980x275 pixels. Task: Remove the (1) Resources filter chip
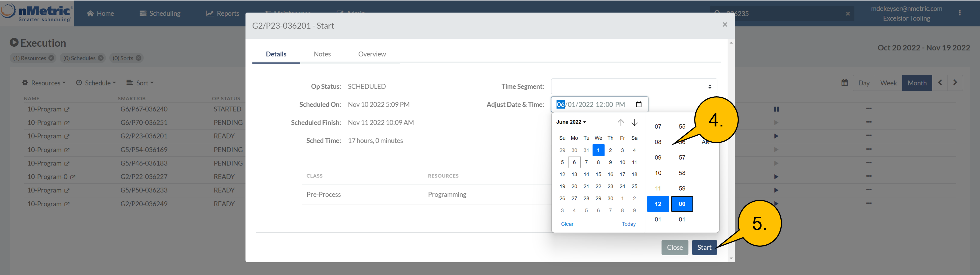(51, 58)
